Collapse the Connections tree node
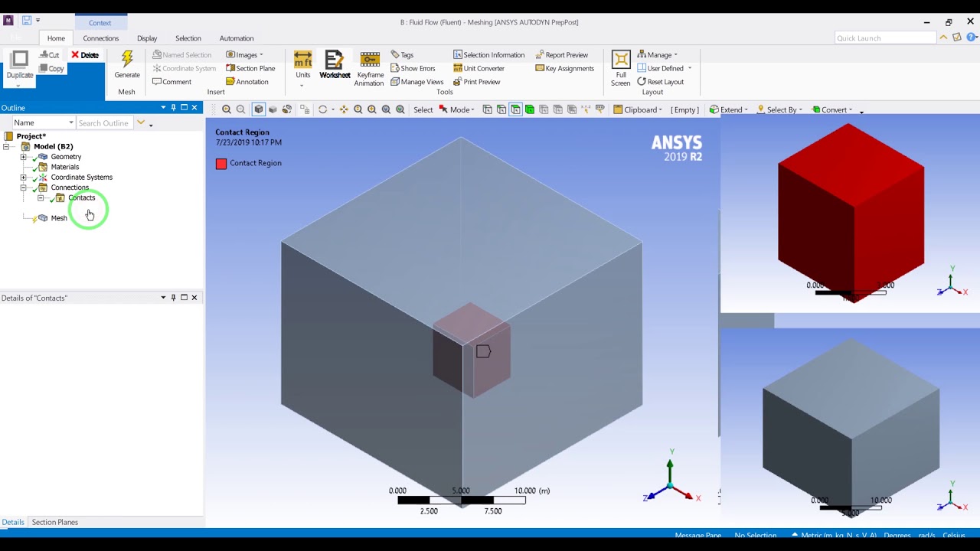 (23, 187)
